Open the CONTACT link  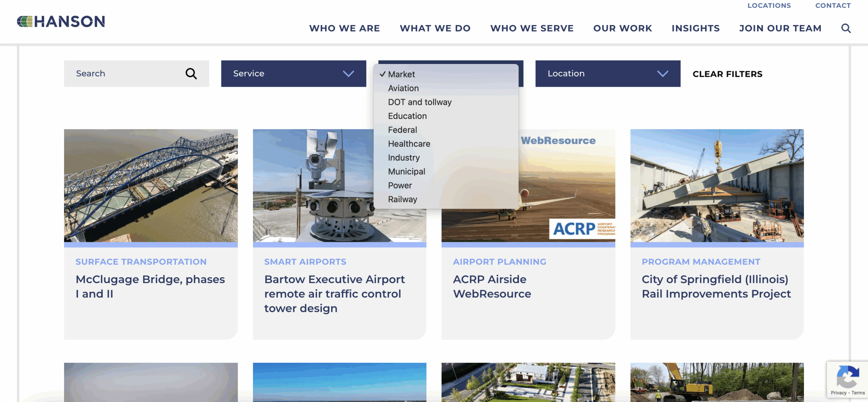[833, 5]
